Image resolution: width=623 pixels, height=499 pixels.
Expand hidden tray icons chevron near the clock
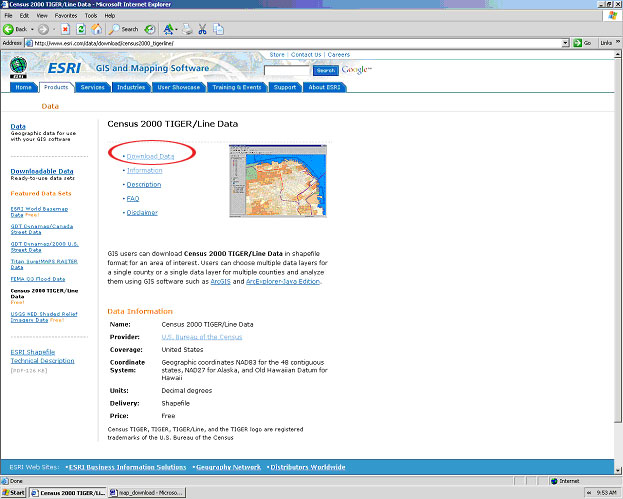pos(589,493)
